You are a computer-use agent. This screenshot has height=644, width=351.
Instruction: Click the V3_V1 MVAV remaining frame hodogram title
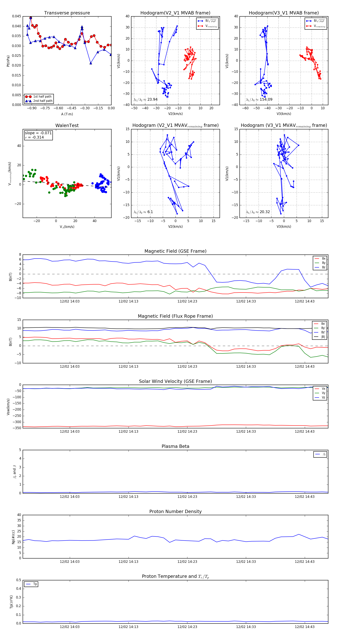point(284,125)
